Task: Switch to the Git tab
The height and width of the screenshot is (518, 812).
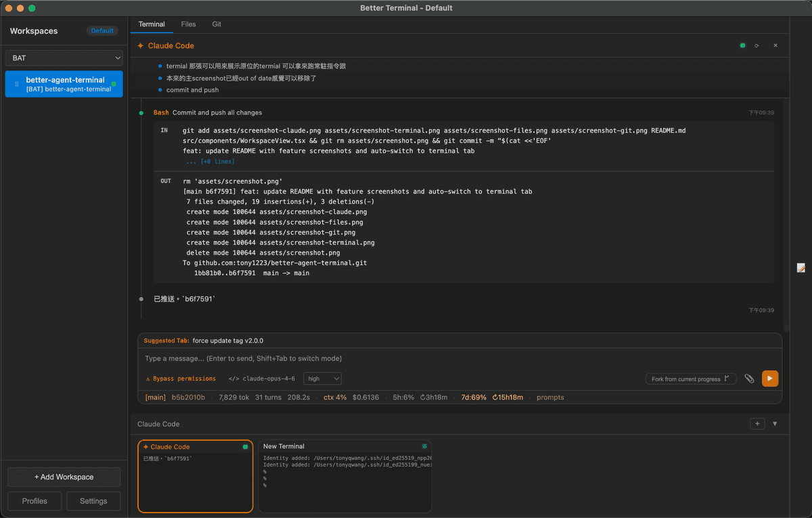Action: (x=217, y=24)
